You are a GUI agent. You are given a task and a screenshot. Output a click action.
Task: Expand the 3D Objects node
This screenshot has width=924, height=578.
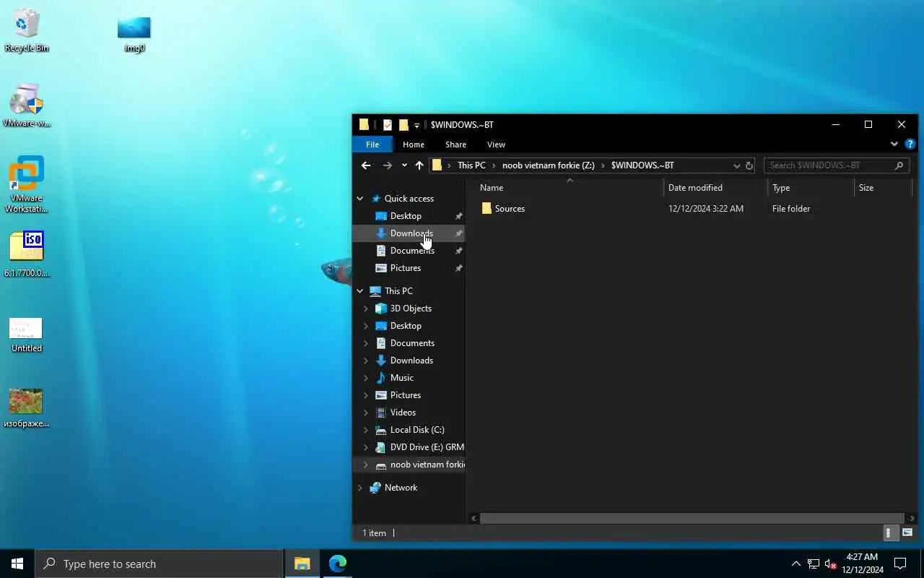(366, 309)
